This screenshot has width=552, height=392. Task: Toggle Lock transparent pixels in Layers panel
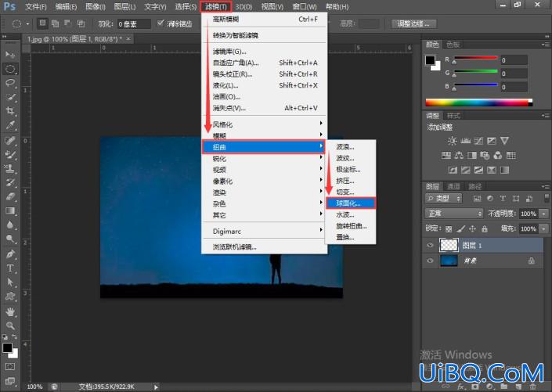click(x=449, y=229)
